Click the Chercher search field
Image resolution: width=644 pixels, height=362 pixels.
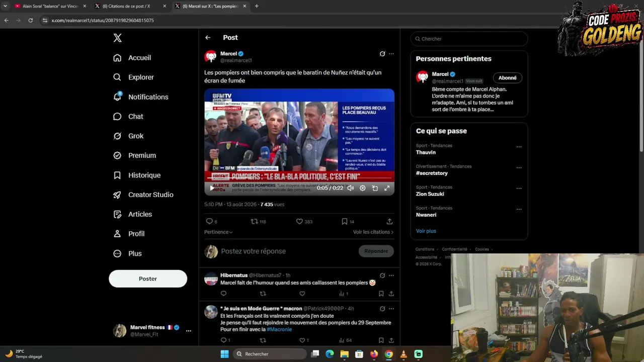pyautogui.click(x=469, y=39)
